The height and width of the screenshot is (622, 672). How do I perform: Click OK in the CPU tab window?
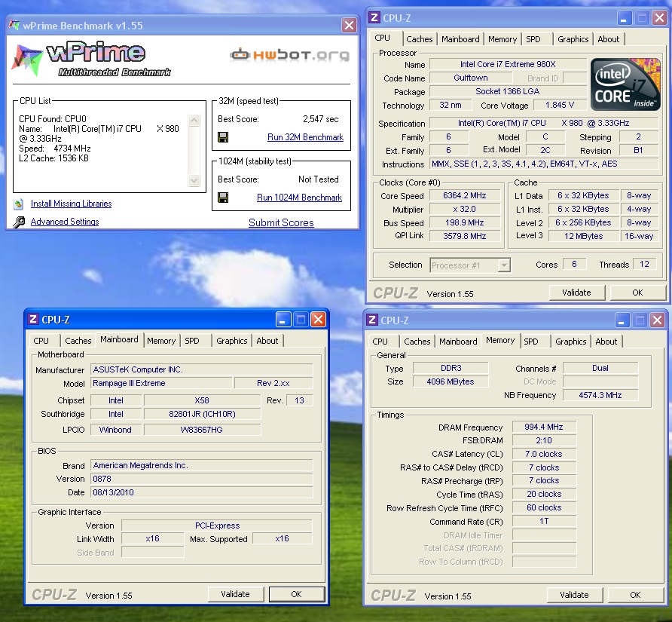pos(637,293)
